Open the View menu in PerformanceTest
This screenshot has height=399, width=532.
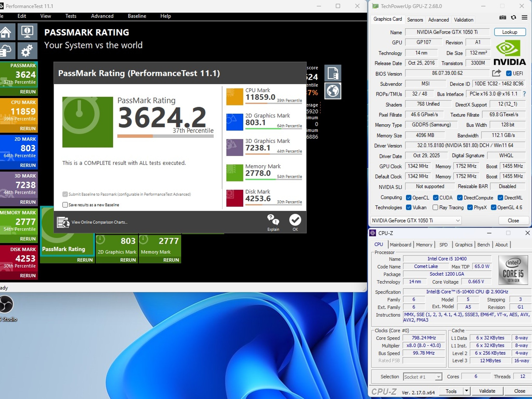tap(46, 16)
